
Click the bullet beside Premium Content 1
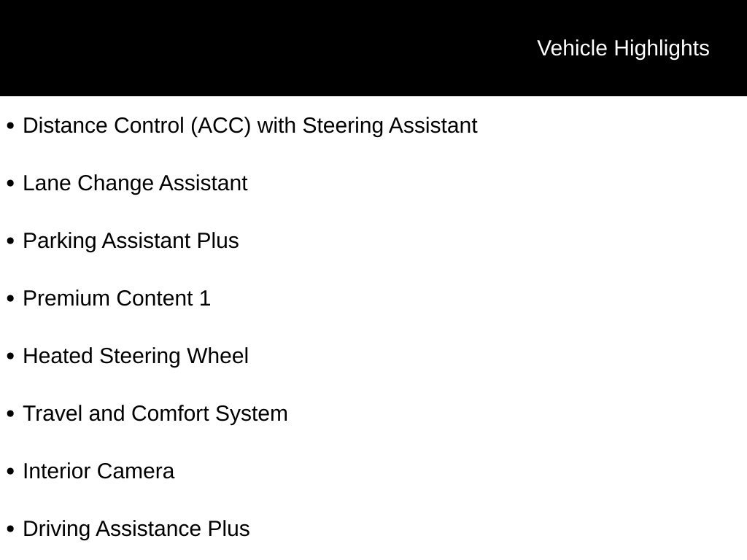(10, 299)
